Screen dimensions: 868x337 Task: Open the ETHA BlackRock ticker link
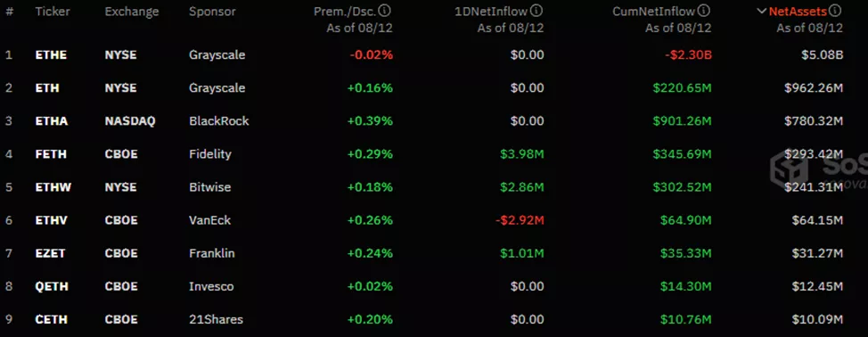click(52, 121)
